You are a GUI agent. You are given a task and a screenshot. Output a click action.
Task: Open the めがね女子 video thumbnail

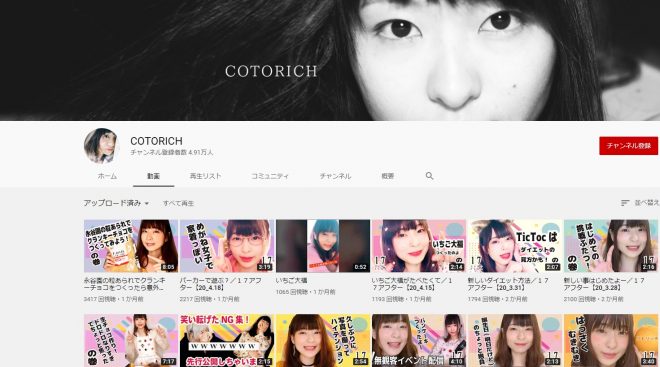click(x=227, y=246)
